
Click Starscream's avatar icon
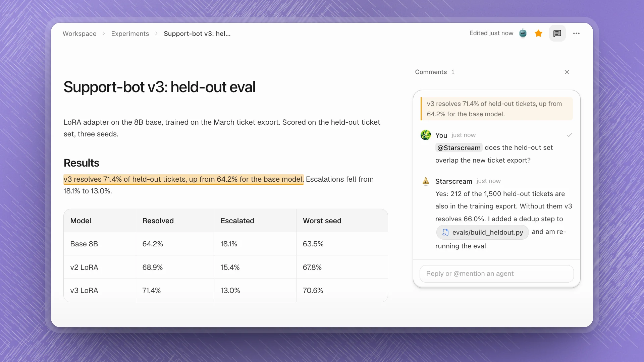(426, 181)
